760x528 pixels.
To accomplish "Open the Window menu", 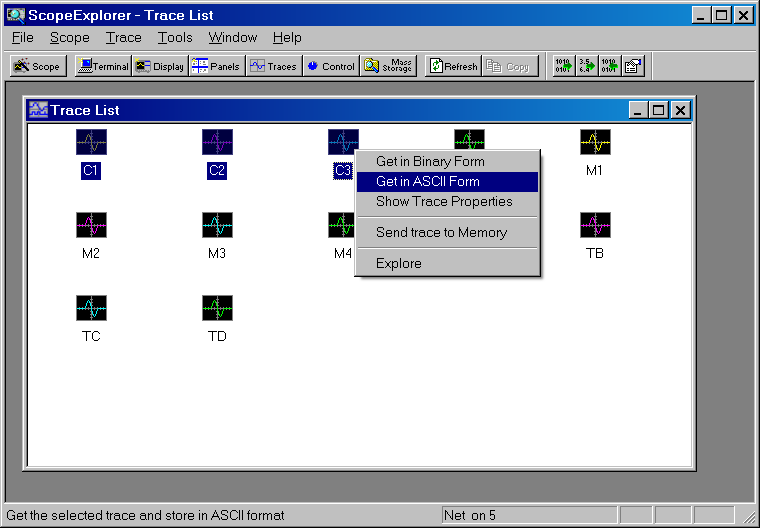I will (x=233, y=37).
